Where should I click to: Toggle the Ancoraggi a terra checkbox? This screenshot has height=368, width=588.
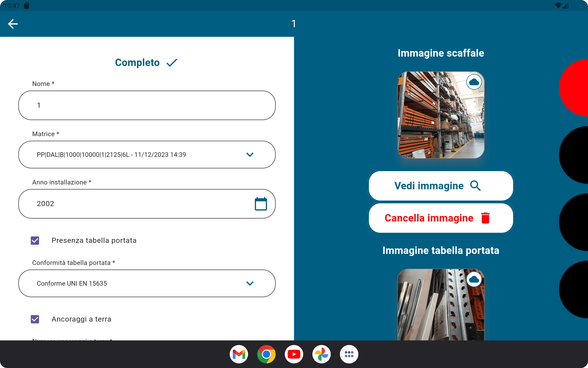pos(35,319)
